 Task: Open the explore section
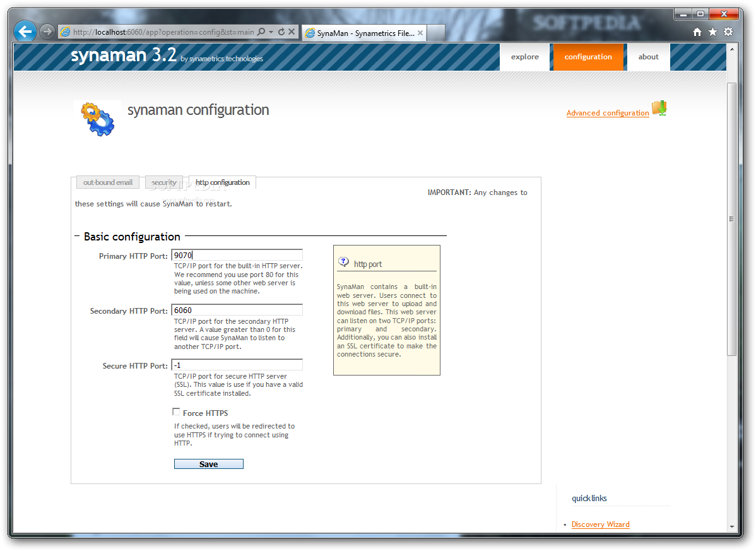point(524,57)
